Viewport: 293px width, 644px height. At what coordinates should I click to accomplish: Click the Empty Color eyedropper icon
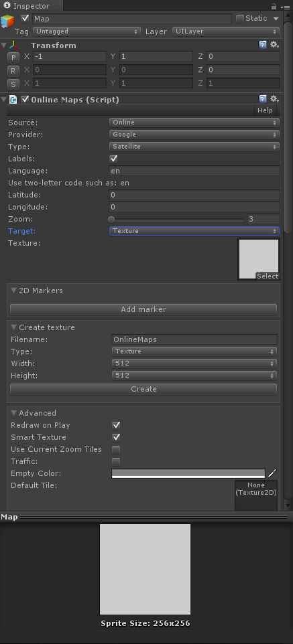tap(272, 473)
